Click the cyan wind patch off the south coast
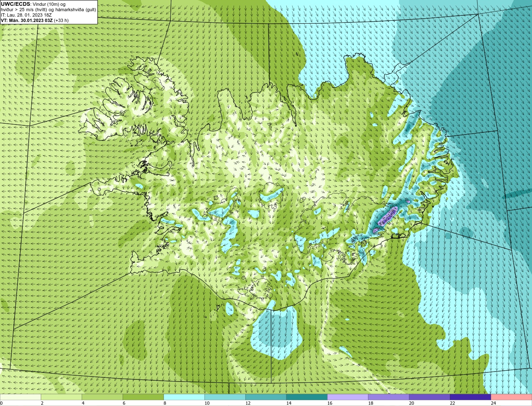The width and height of the screenshot is (532, 406). click(276, 332)
